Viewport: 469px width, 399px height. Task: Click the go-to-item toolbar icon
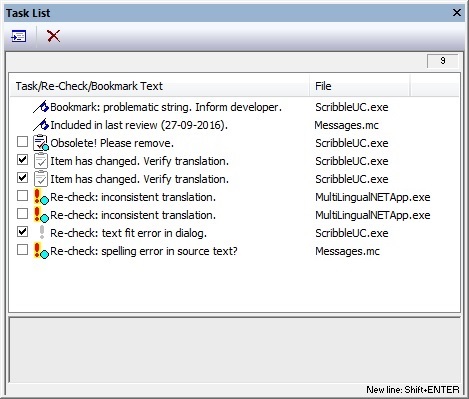19,36
